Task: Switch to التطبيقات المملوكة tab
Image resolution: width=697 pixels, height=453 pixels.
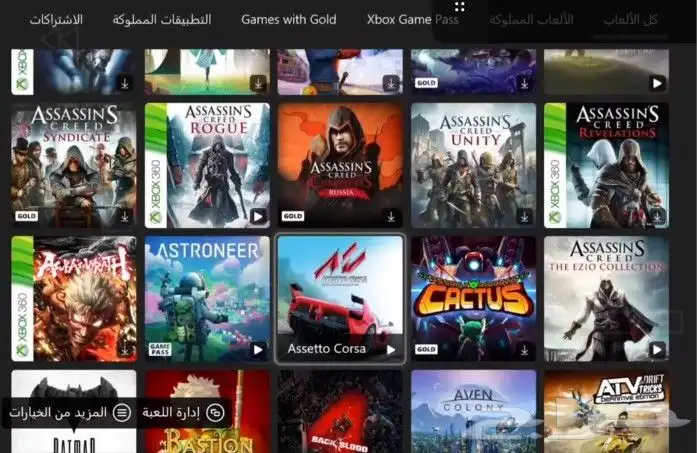Action: click(162, 20)
